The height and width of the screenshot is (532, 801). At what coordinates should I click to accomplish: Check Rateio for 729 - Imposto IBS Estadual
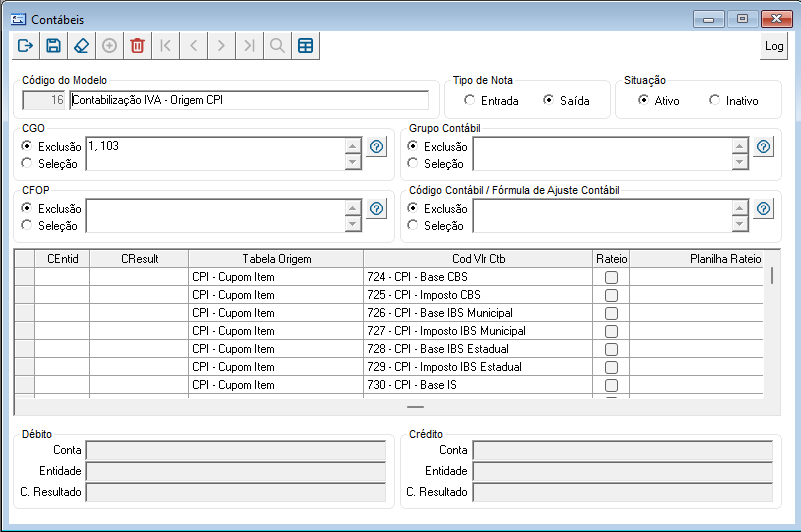pos(611,367)
